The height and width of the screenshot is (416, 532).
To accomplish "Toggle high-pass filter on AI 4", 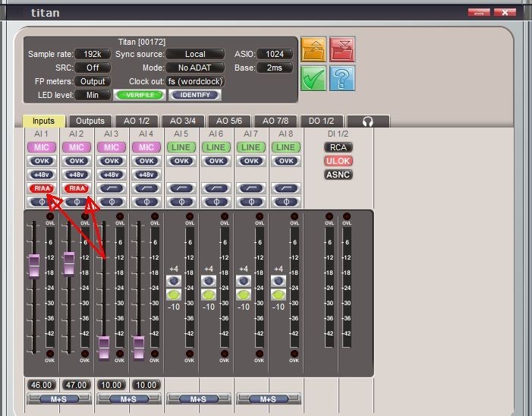I will click(x=146, y=188).
